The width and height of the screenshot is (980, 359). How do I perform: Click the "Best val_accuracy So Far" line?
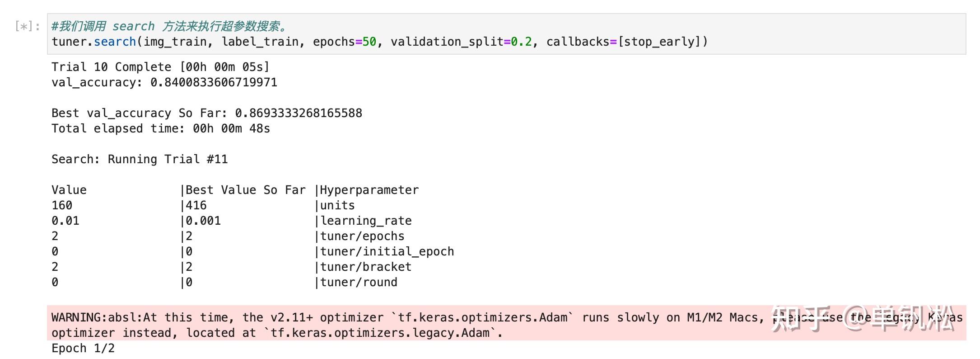[x=206, y=113]
